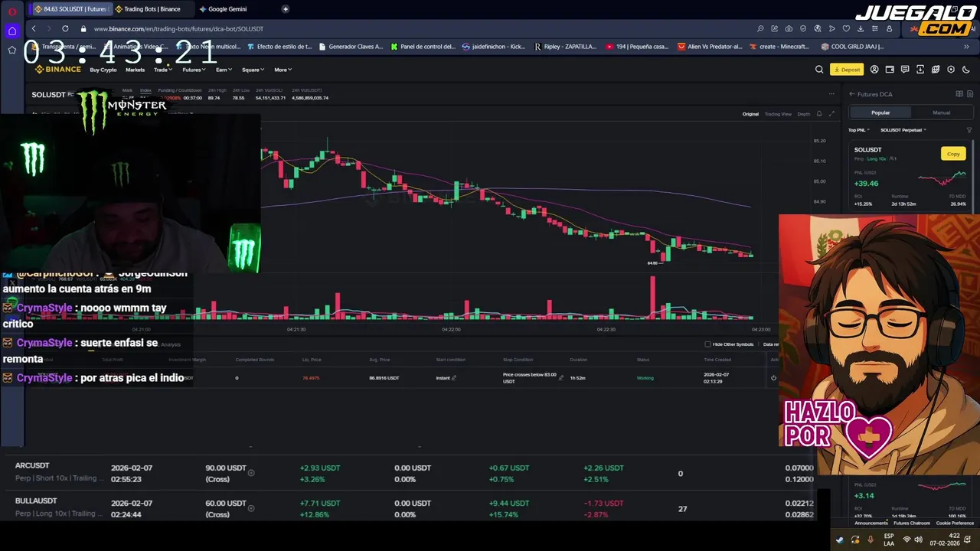This screenshot has height=551, width=980.
Task: Expand the Trade menu dropdown
Action: click(x=162, y=70)
